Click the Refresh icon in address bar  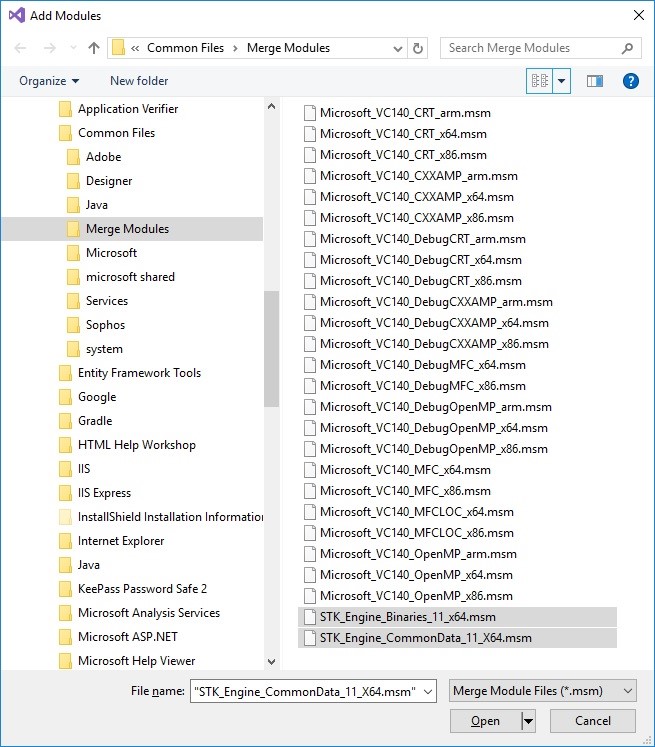point(418,48)
